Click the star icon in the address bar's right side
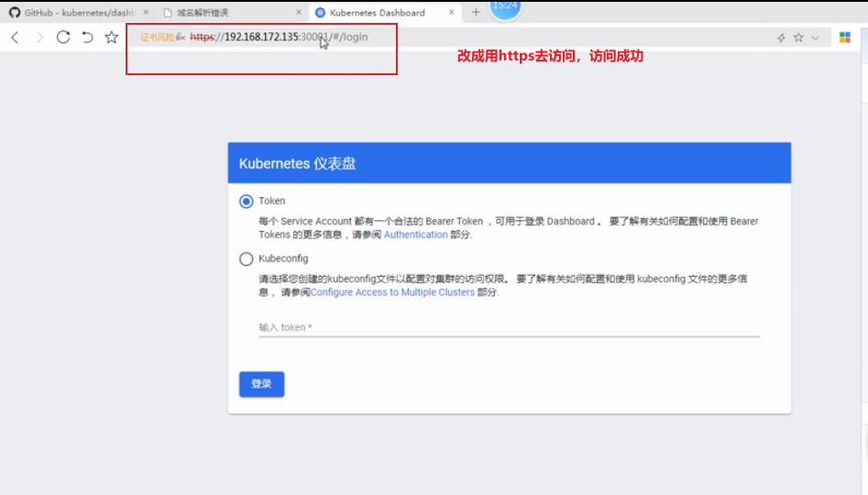The image size is (868, 495). [x=798, y=37]
